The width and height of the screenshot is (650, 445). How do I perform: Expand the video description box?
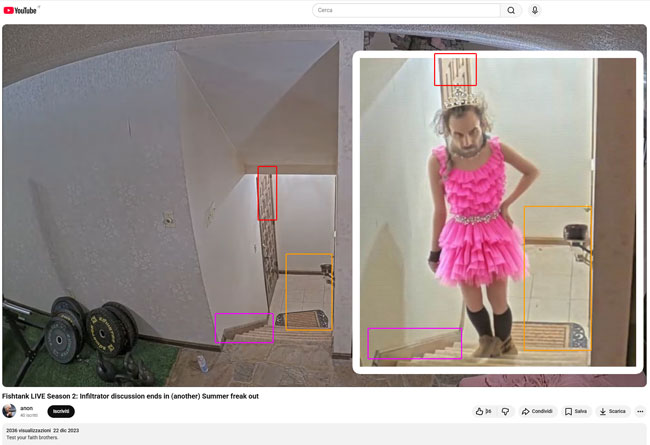[x=324, y=434]
